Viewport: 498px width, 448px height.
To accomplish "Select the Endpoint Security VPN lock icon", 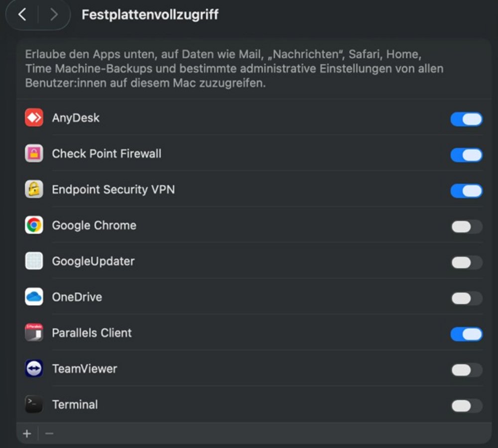I will [x=34, y=190].
